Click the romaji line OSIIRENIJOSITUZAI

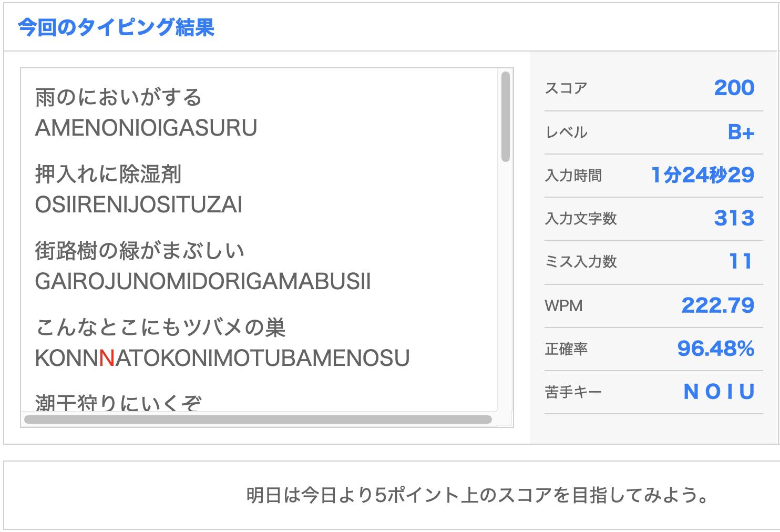(x=139, y=204)
